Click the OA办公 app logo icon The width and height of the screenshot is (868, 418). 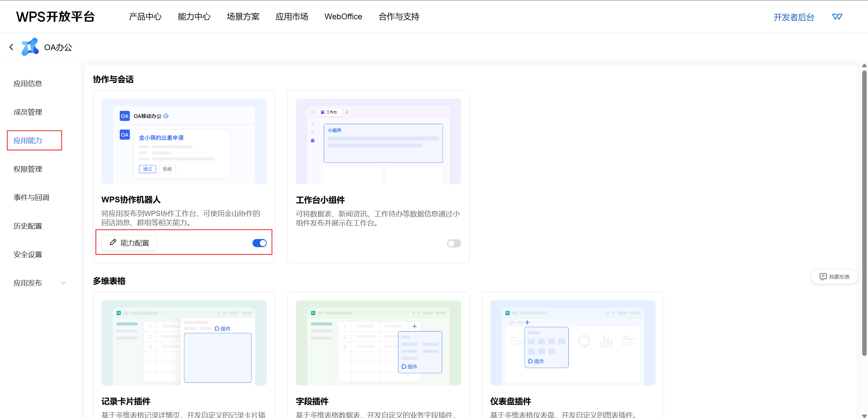point(30,47)
